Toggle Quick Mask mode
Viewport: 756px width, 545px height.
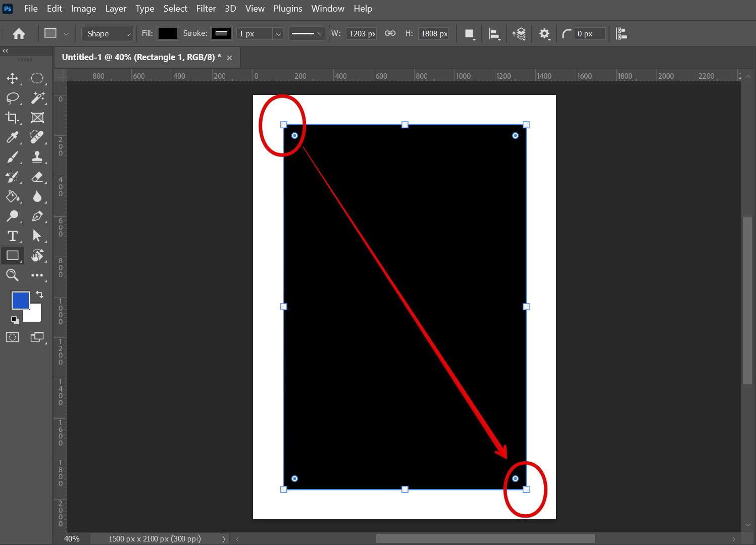click(12, 337)
